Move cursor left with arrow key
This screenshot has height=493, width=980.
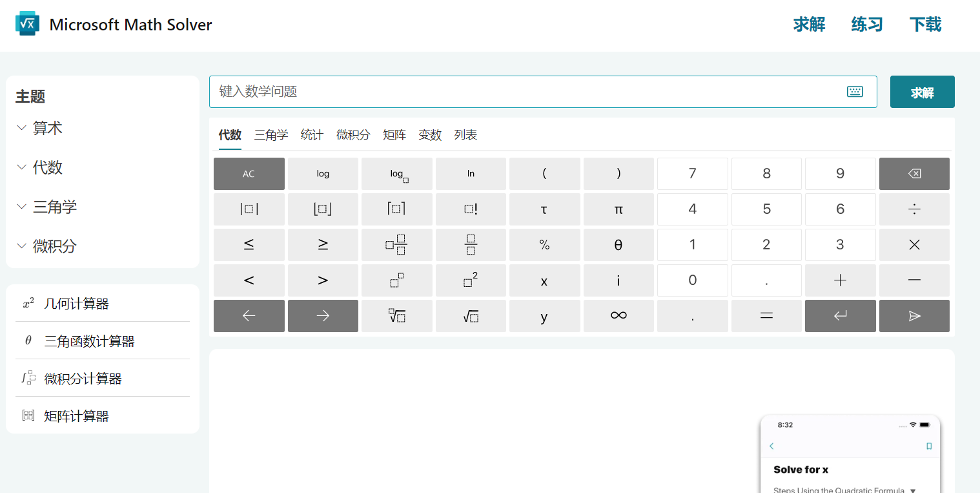249,316
